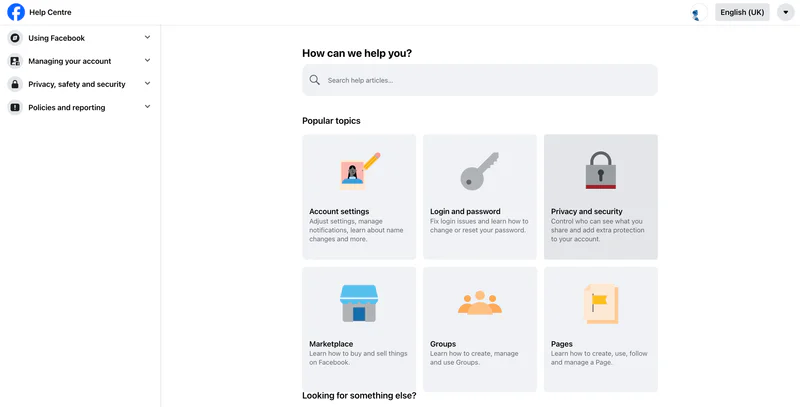Viewport: 800px width, 407px height.
Task: Click the storefront Marketplace icon
Action: pos(359,303)
